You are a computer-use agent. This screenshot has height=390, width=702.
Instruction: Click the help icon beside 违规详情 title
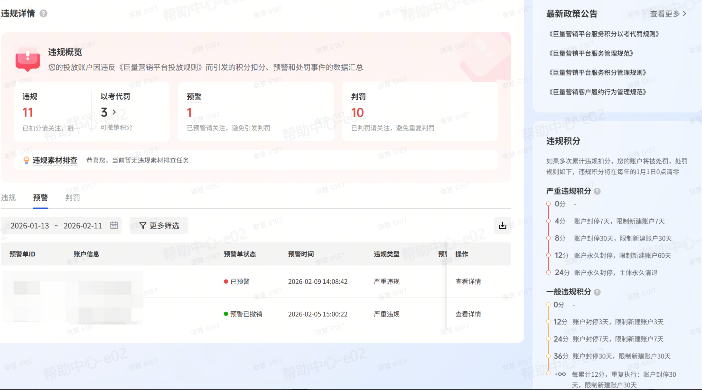[x=43, y=13]
